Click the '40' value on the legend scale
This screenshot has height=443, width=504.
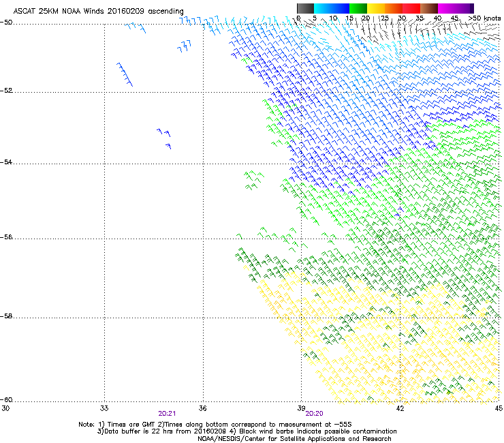[437, 18]
